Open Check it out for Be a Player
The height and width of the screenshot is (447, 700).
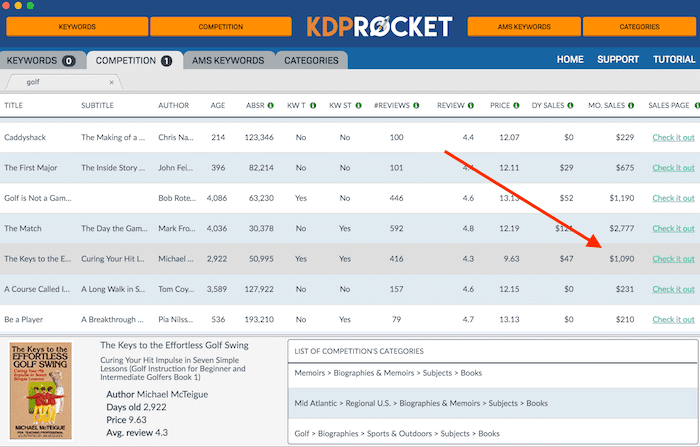pyautogui.click(x=673, y=320)
